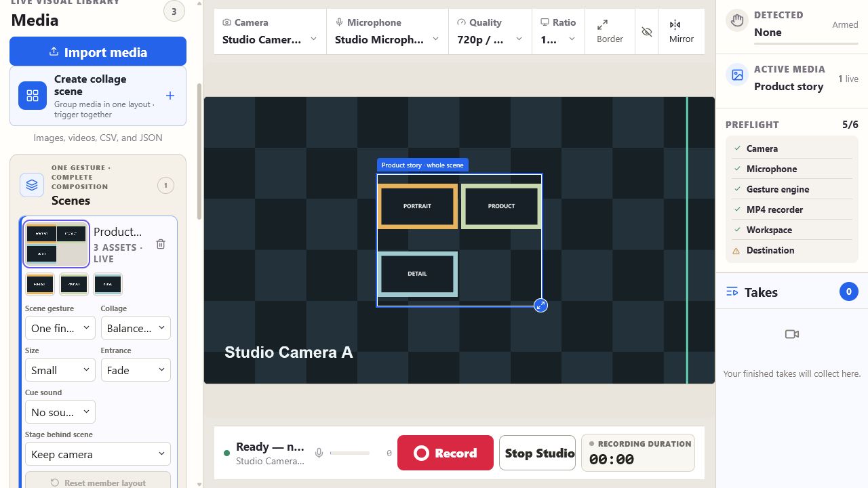Click the Media count badge showing 3
868x488 pixels.
point(174,11)
